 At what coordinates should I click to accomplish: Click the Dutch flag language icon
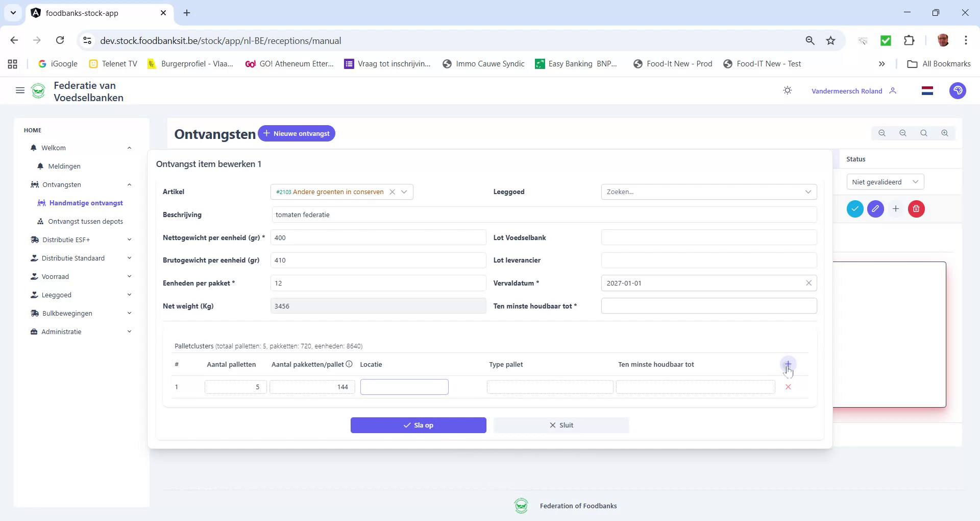click(927, 90)
